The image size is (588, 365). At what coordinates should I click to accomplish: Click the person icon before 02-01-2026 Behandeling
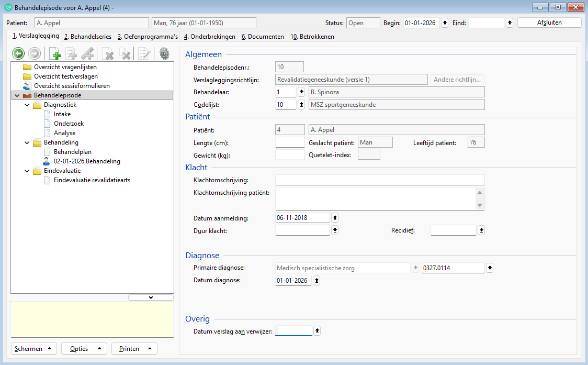46,161
